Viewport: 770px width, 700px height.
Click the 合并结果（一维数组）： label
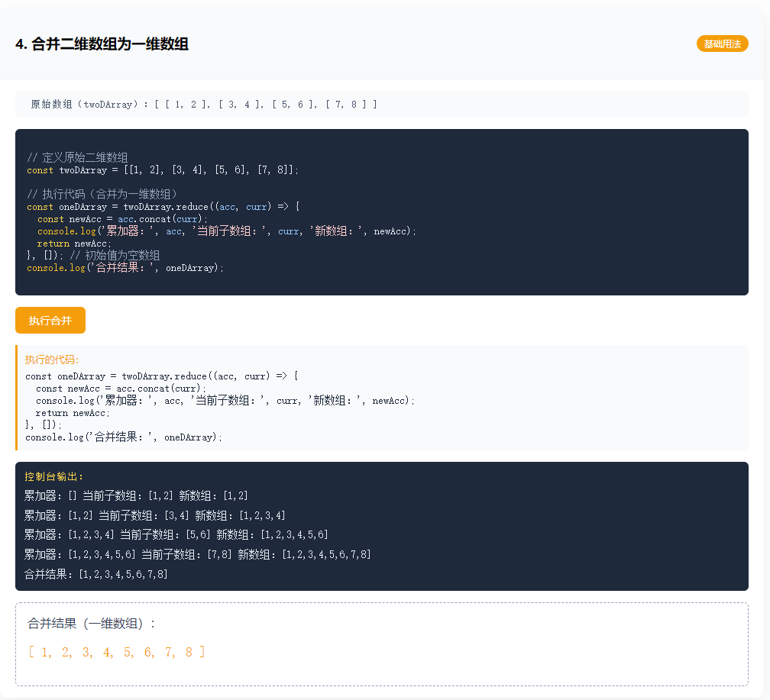coord(92,624)
